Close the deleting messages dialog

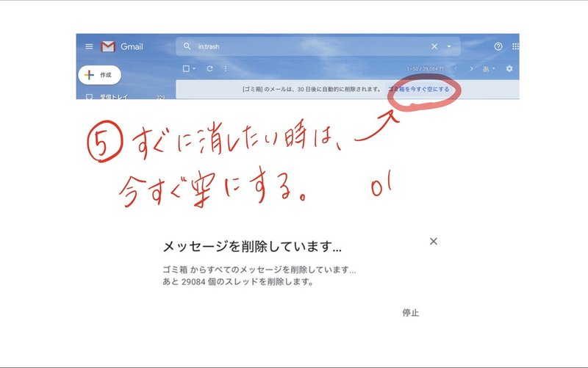[x=434, y=242]
